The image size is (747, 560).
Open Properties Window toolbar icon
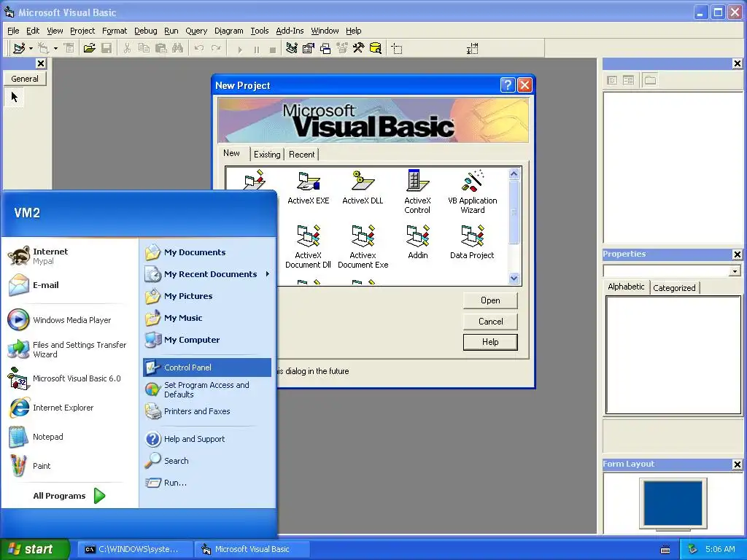click(x=309, y=48)
